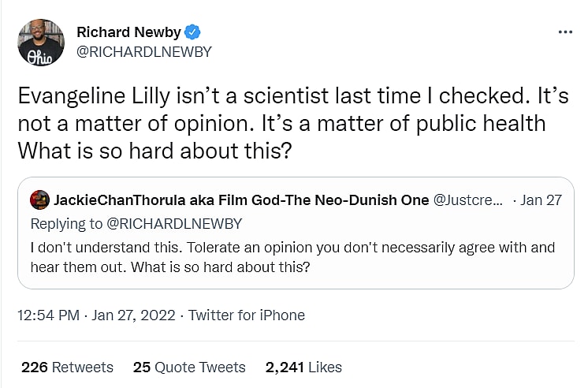Click the Jan 27 quoted tweet date
This screenshot has width=588, height=388.
tap(541, 200)
